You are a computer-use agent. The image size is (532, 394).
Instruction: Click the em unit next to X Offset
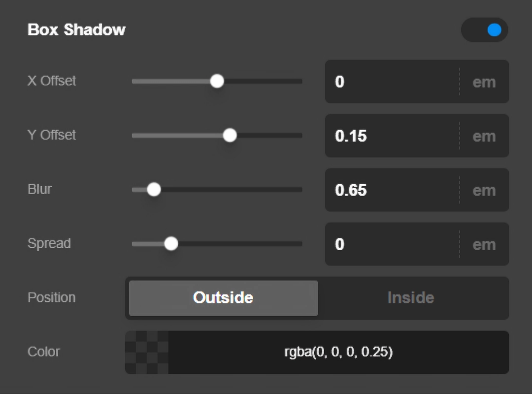point(484,82)
